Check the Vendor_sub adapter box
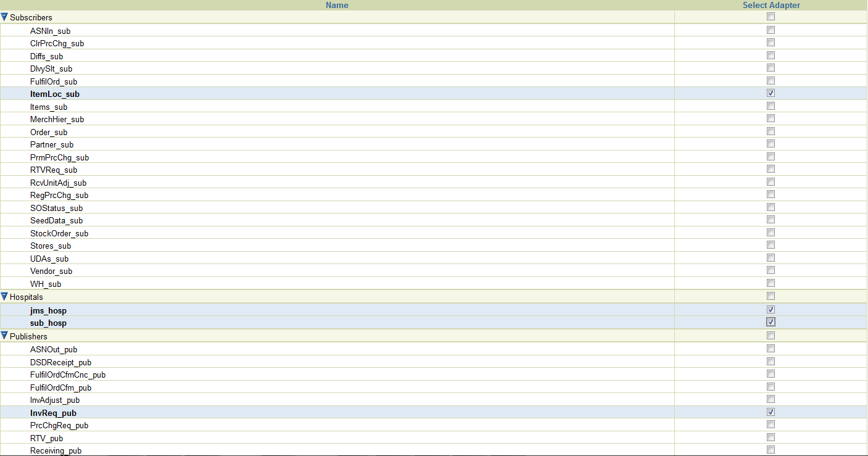 coord(771,270)
